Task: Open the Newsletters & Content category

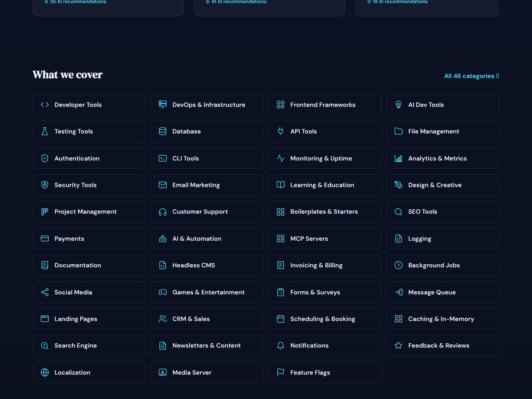Action: click(207, 345)
